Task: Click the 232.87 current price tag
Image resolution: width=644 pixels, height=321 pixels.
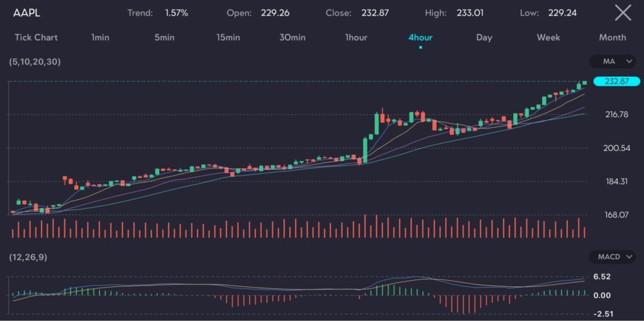Action: point(616,82)
